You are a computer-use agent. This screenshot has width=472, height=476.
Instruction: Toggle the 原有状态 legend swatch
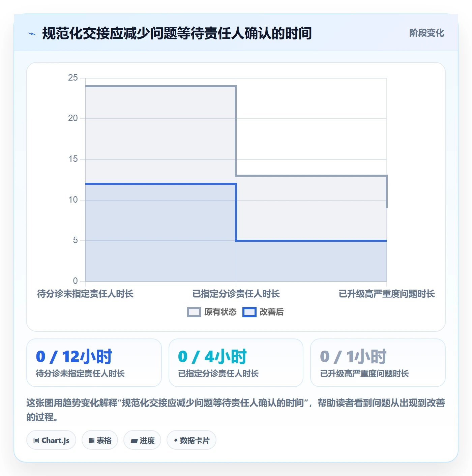tap(194, 312)
